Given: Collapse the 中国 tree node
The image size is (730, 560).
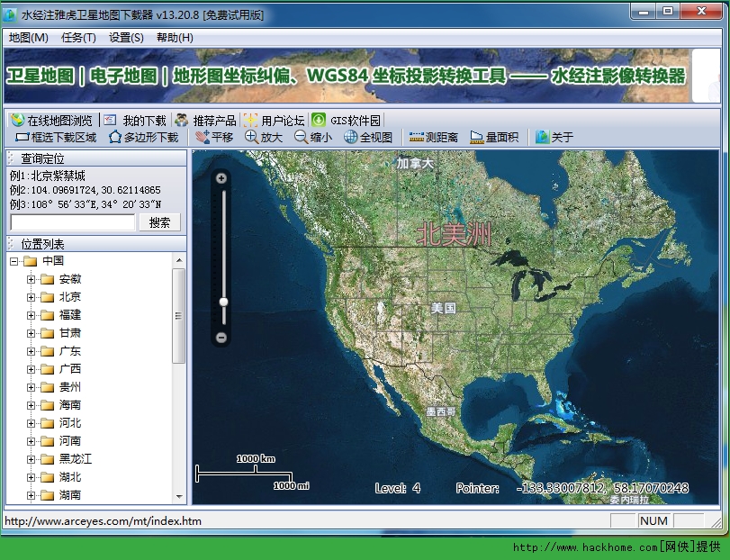Looking at the screenshot, I should pos(14,261).
